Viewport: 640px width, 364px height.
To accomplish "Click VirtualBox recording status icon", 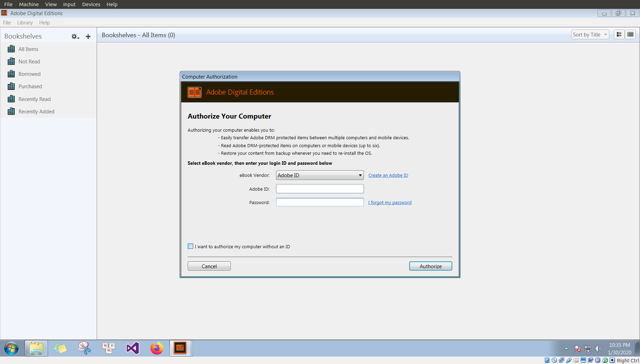I will [591, 361].
